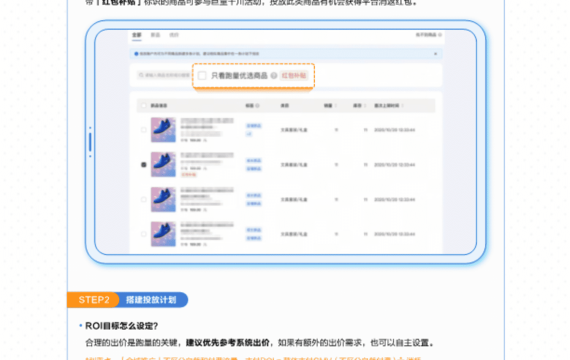Click the 红包补贴 tag
570x360 pixels.
coord(294,76)
